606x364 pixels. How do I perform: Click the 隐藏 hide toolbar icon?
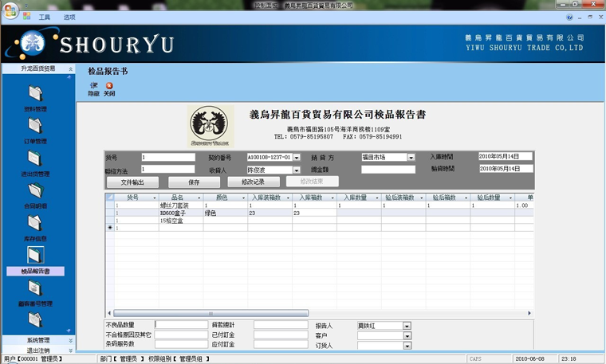coord(94,85)
